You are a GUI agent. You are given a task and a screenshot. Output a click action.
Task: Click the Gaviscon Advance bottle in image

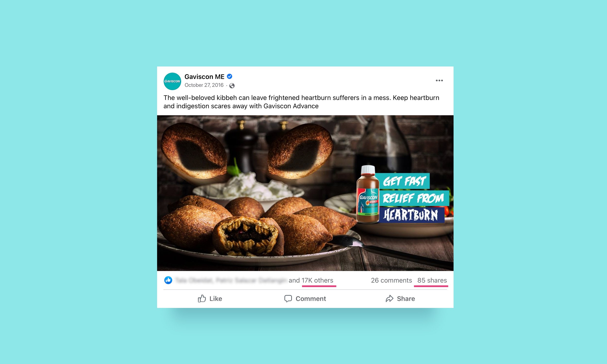click(368, 195)
